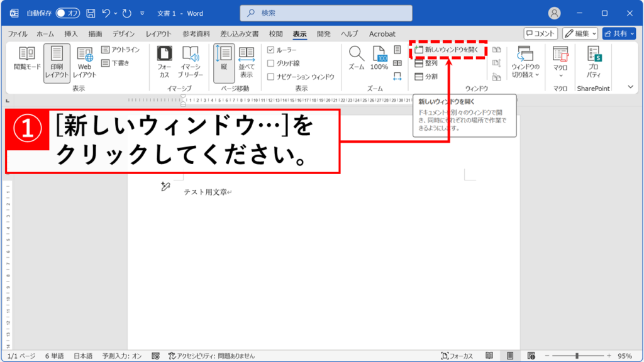Screen dimensions: 644x362
Task: Collapse the ribbon with chevron
Action: (x=631, y=87)
